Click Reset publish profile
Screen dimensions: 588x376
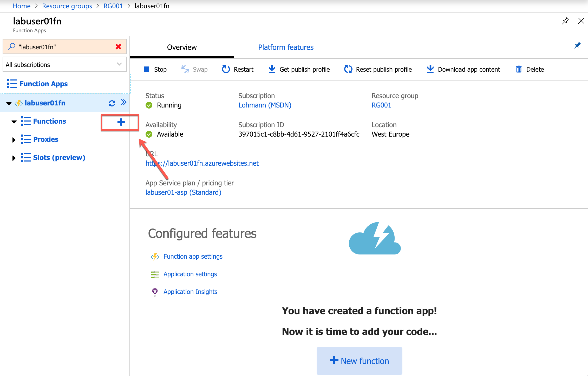(x=378, y=69)
